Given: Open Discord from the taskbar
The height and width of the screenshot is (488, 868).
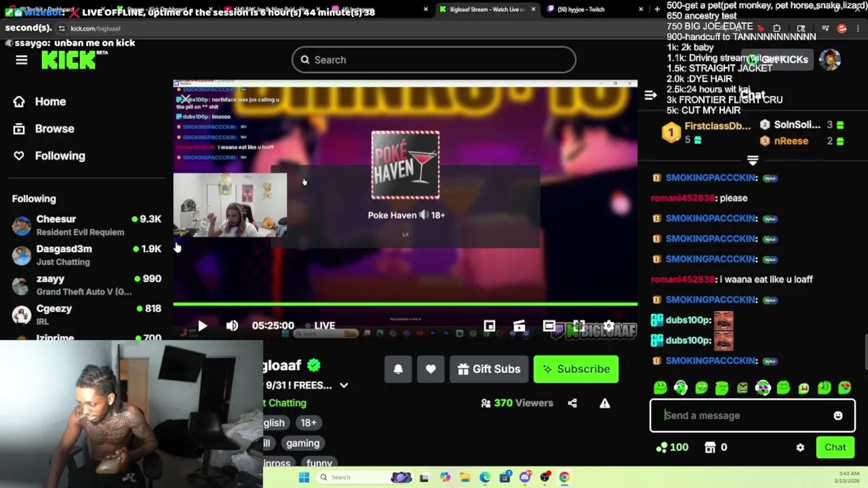Looking at the screenshot, I should [x=526, y=477].
